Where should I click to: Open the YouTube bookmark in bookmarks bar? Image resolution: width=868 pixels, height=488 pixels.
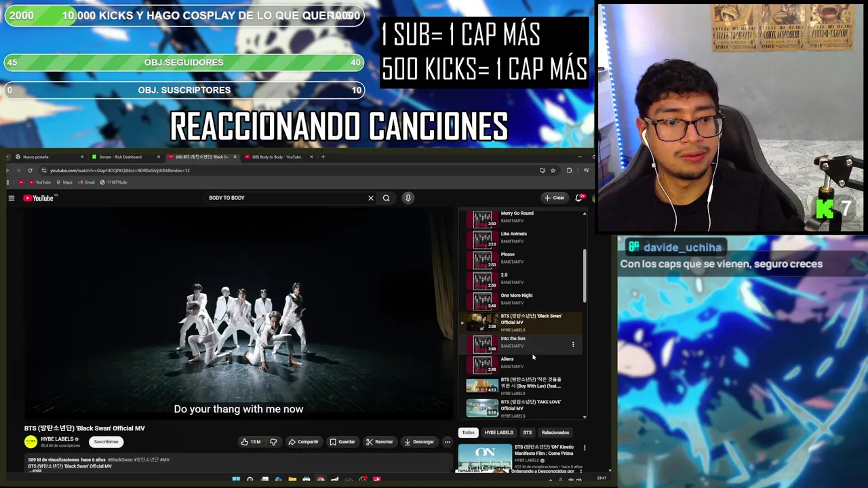click(40, 182)
